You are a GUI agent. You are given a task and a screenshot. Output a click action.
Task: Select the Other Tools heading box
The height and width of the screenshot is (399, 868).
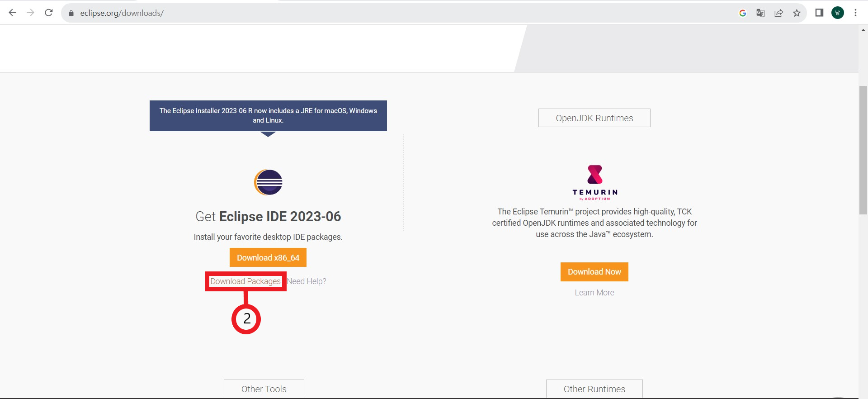264,389
